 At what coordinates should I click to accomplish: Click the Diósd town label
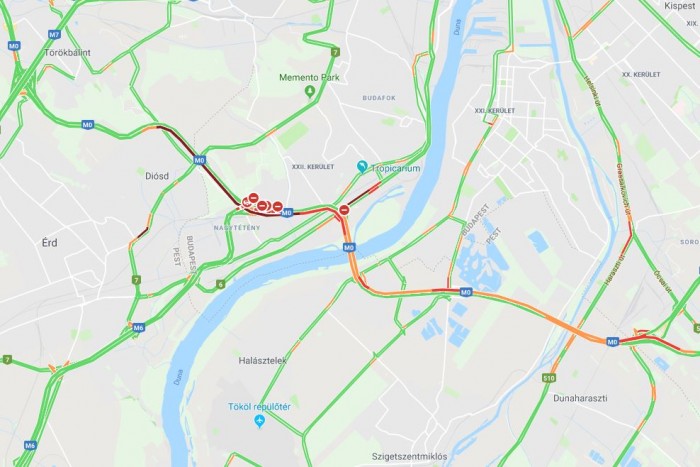click(x=157, y=176)
